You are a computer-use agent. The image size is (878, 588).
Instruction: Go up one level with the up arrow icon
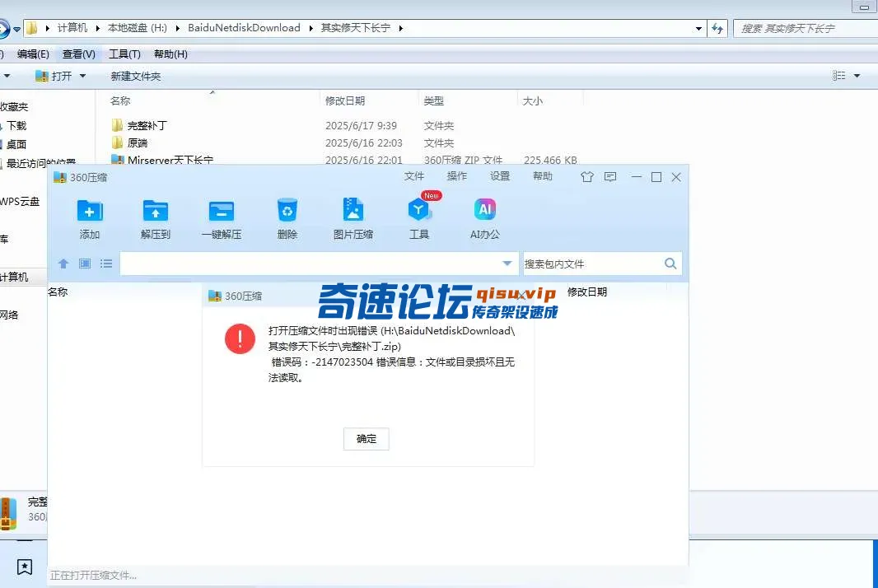click(x=63, y=264)
